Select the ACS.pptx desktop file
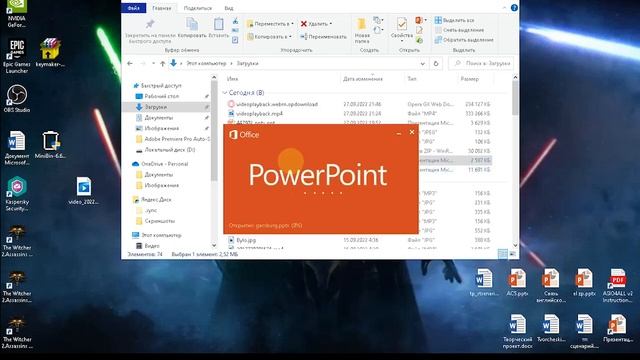Screen dimensions: 640x360 tap(517, 282)
